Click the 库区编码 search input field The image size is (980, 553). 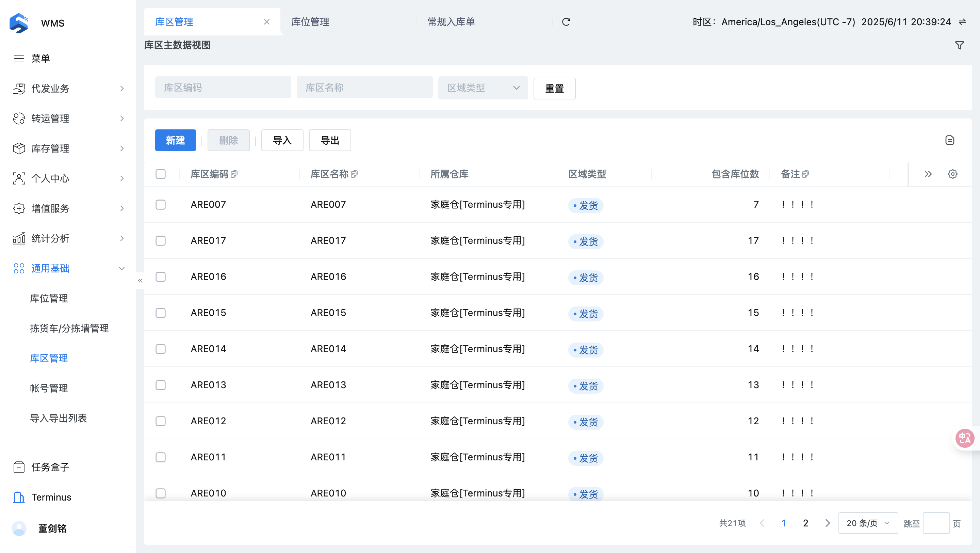[x=223, y=88]
